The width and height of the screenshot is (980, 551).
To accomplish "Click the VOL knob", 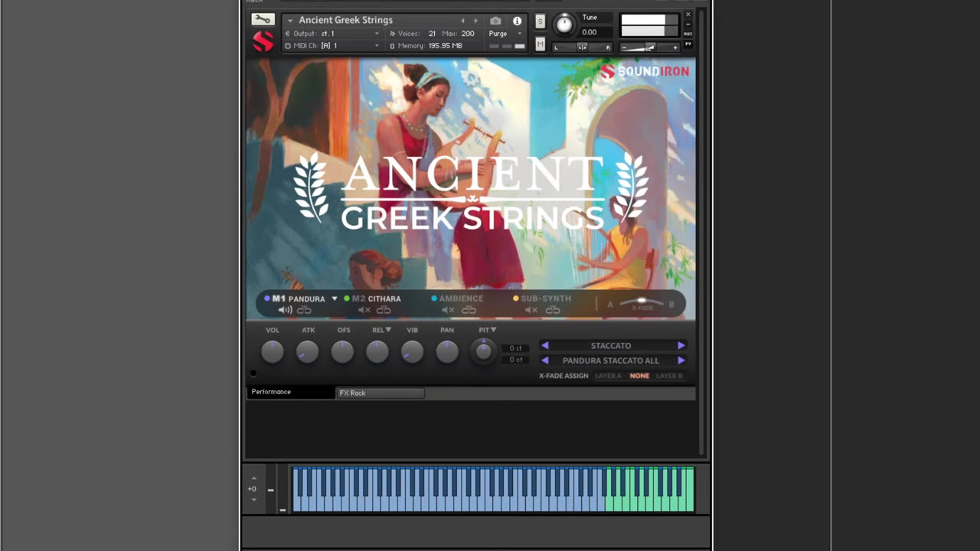I will point(272,351).
